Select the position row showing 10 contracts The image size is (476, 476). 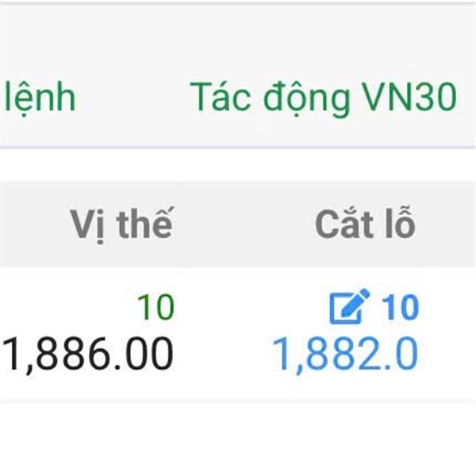238,334
